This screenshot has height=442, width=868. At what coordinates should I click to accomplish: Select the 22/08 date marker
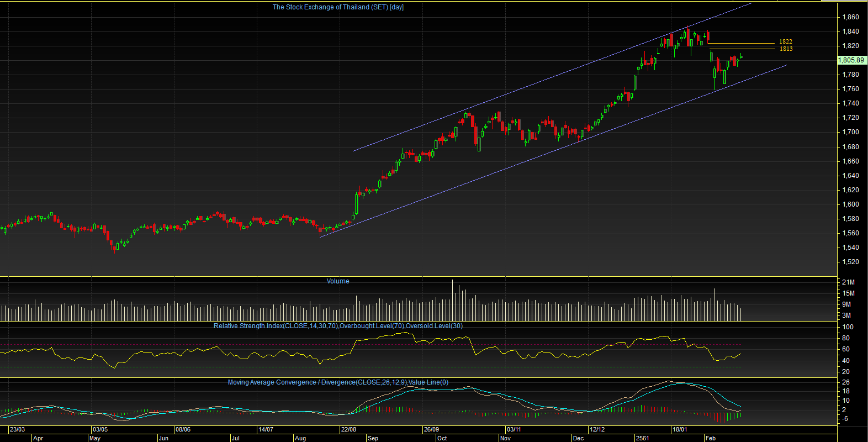[348, 429]
